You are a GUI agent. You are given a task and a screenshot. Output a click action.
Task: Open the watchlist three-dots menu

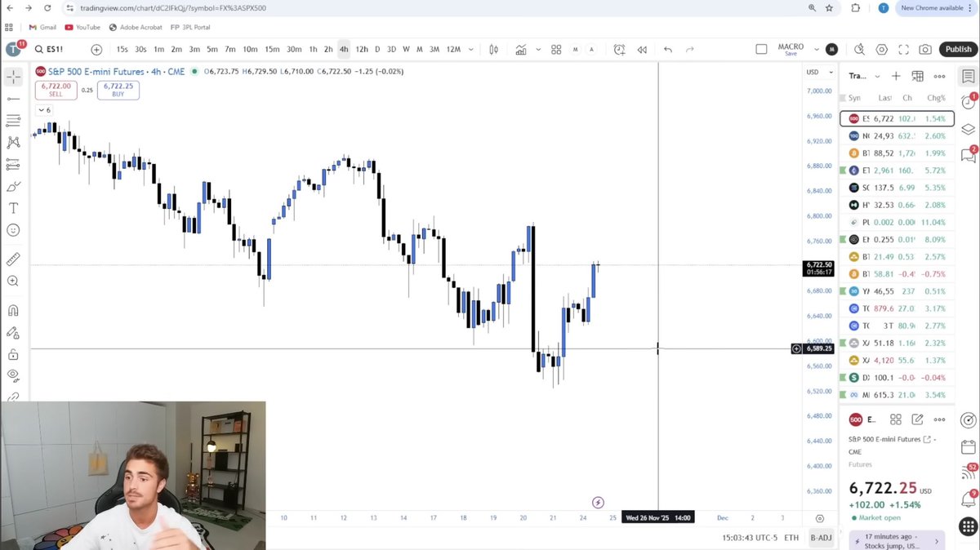tap(940, 76)
